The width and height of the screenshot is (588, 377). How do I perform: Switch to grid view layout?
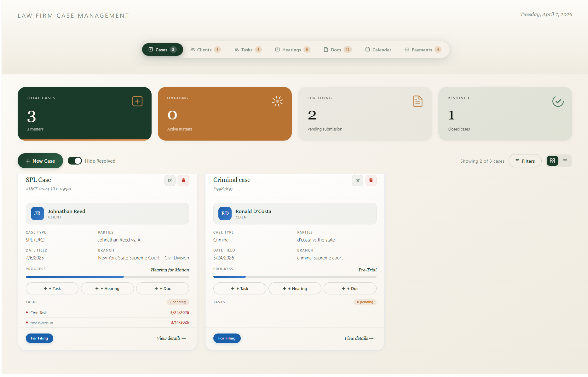[552, 161]
